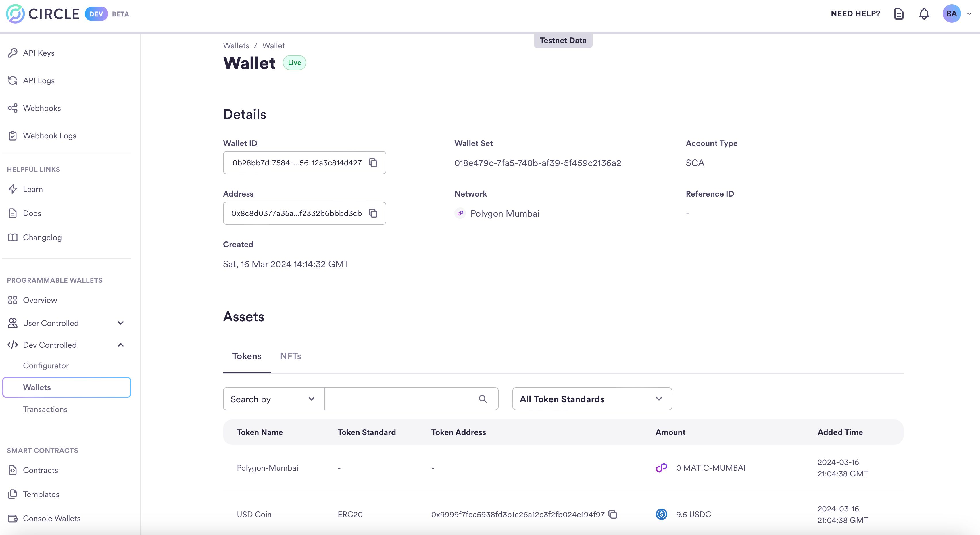Collapse the Dev Controlled section
The width and height of the screenshot is (980, 535).
(x=121, y=345)
